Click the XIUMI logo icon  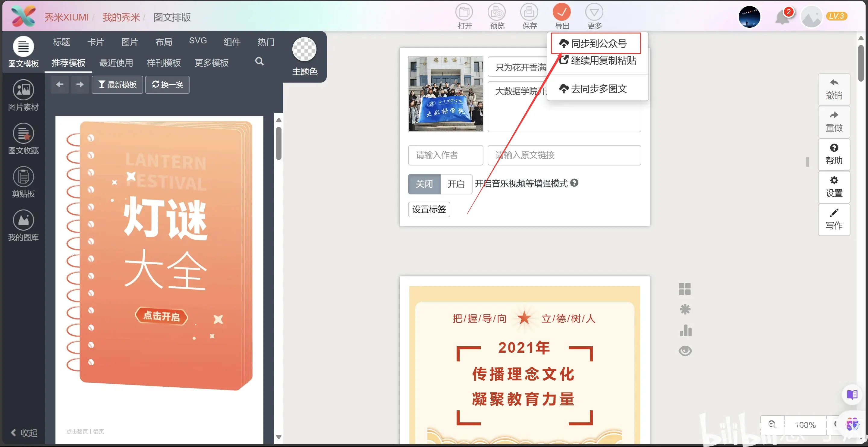pyautogui.click(x=23, y=16)
